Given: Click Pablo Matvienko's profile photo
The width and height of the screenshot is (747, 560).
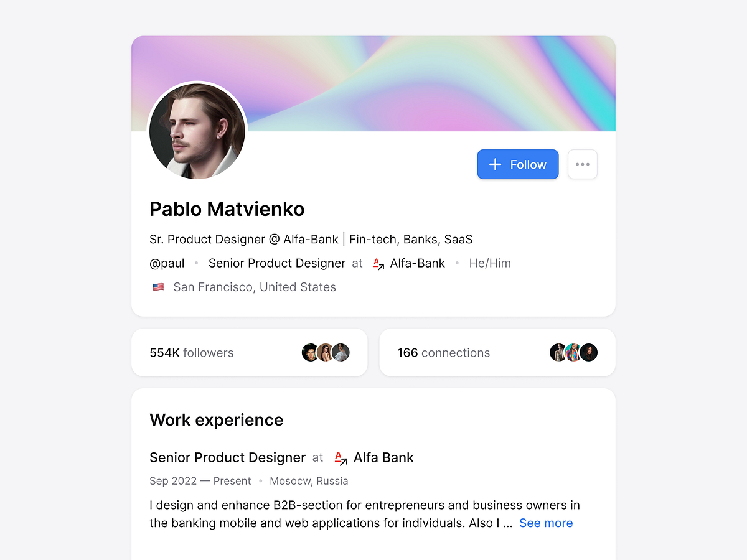Looking at the screenshot, I should pyautogui.click(x=197, y=131).
